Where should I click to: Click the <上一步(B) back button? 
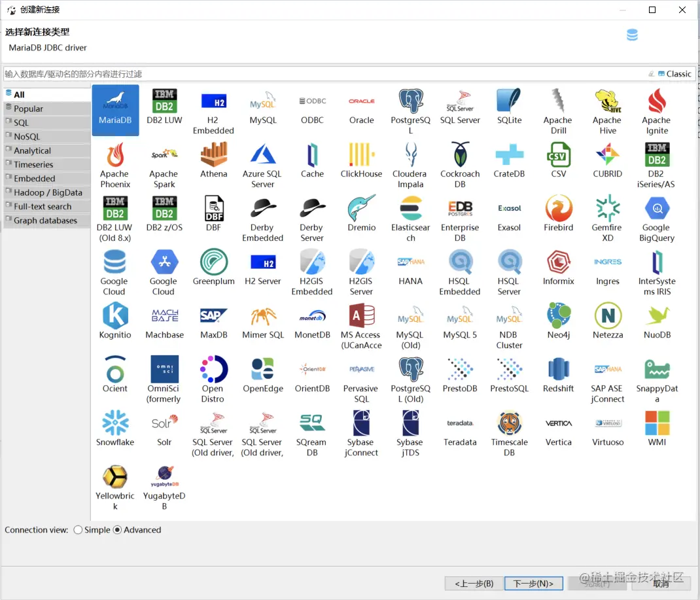pyautogui.click(x=474, y=584)
